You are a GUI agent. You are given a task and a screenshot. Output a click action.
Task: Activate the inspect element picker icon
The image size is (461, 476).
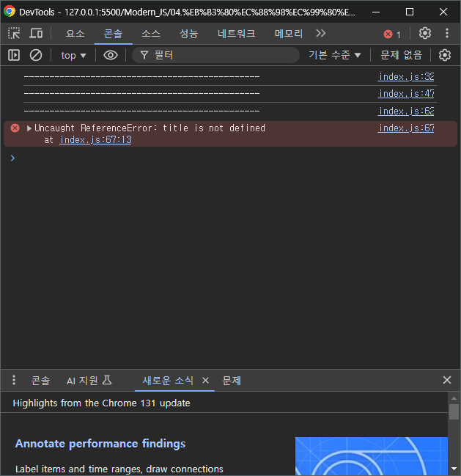14,33
